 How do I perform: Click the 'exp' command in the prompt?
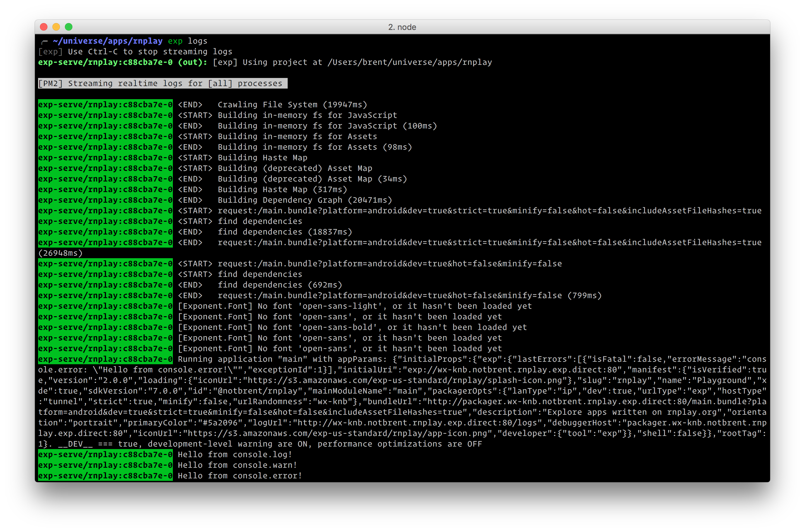click(175, 41)
